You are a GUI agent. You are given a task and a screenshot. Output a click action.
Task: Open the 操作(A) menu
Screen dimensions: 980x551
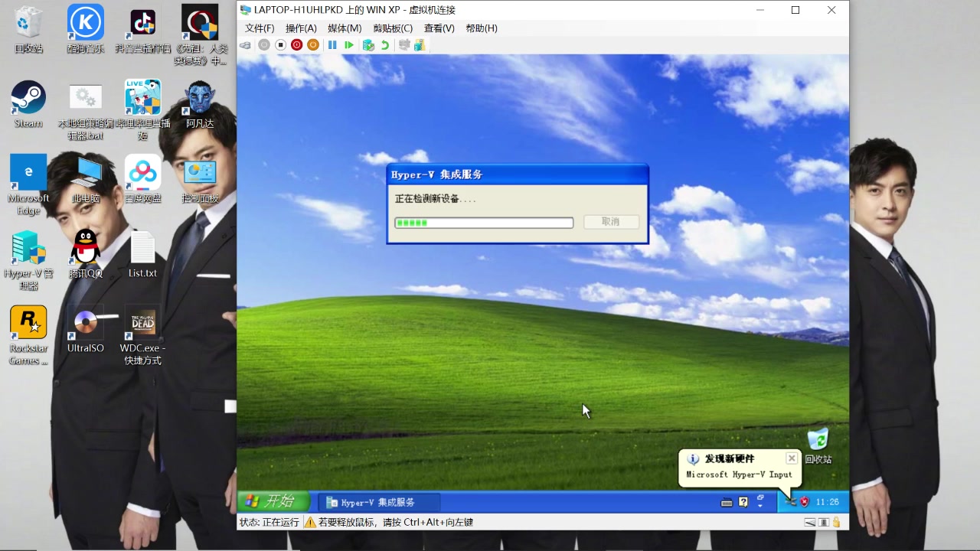click(x=301, y=28)
